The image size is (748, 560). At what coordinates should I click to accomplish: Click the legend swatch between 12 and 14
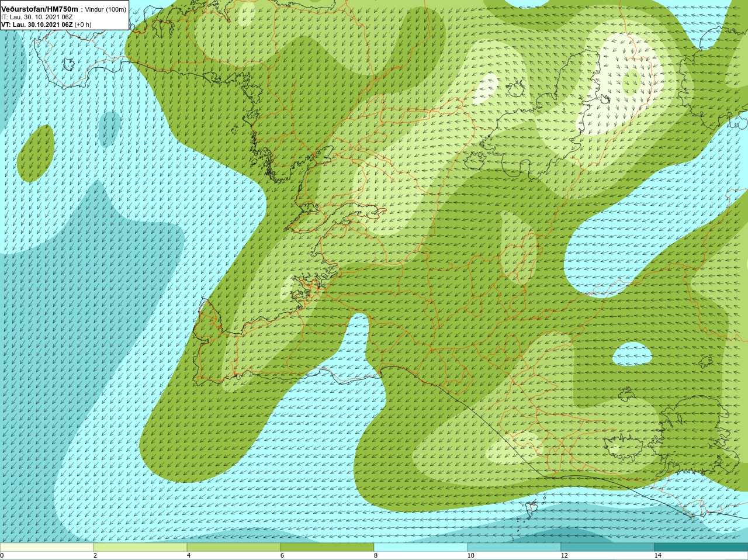608,547
